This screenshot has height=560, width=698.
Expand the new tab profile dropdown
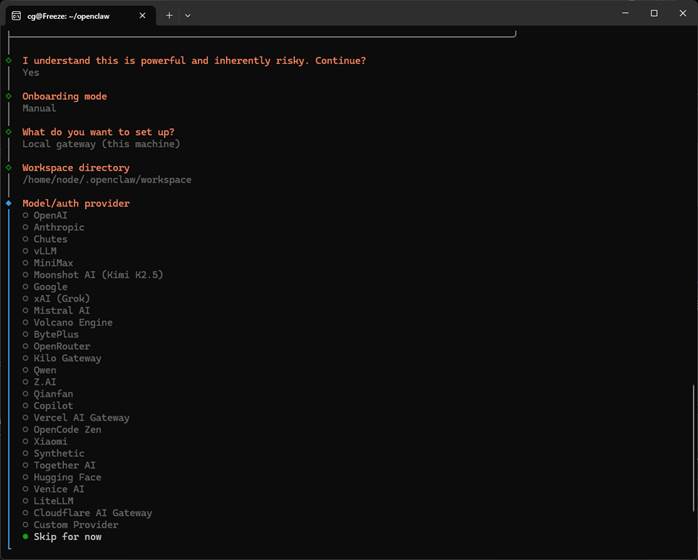[x=188, y=16]
